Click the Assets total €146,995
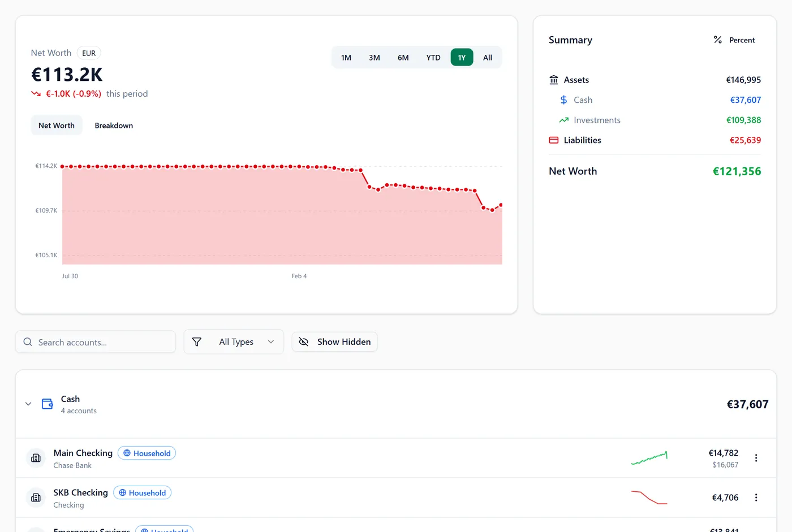Screen dimensions: 792x532 point(743,80)
